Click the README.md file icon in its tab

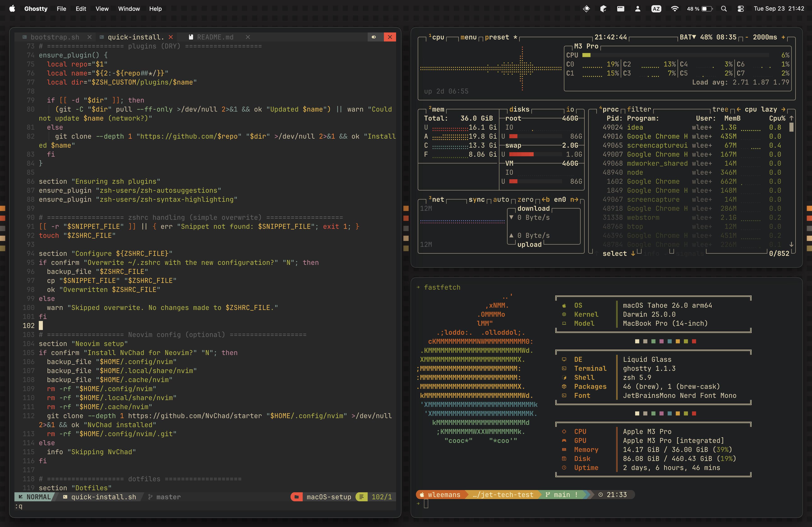191,37
